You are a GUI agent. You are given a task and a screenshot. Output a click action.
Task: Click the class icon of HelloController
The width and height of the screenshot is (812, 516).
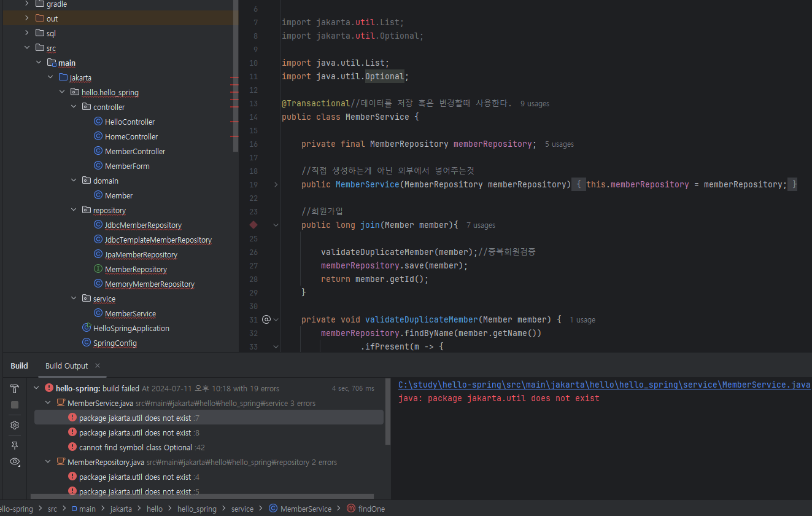98,122
